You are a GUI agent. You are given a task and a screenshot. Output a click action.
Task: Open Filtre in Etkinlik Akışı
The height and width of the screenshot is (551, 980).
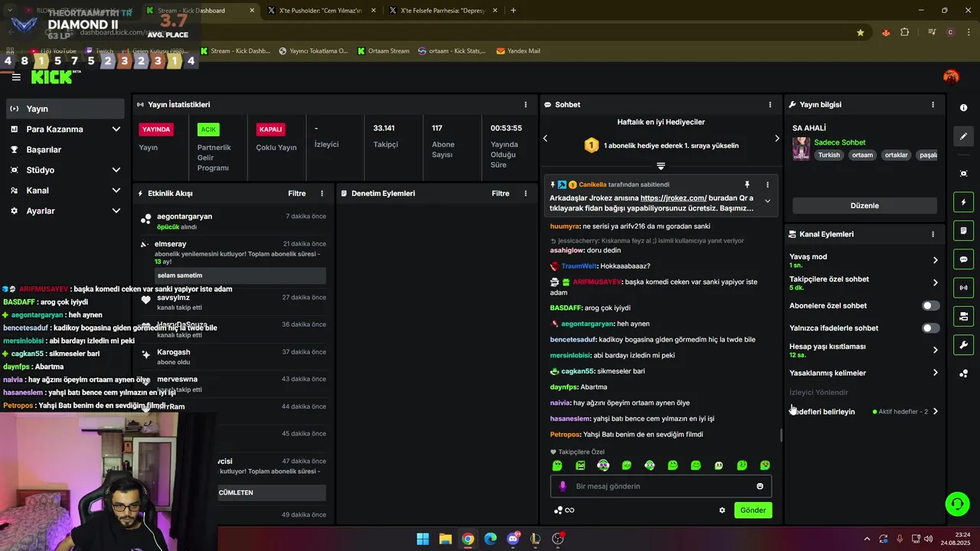coord(297,194)
